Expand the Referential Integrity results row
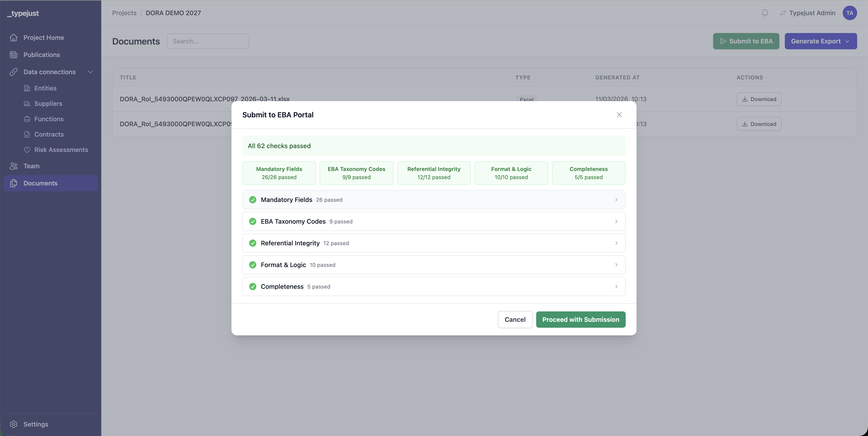The width and height of the screenshot is (868, 436). 433,243
